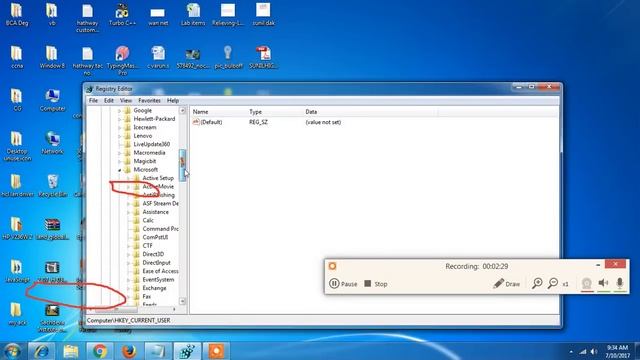Open the screen recorder taskbar icon
The image size is (640, 360).
[216, 351]
